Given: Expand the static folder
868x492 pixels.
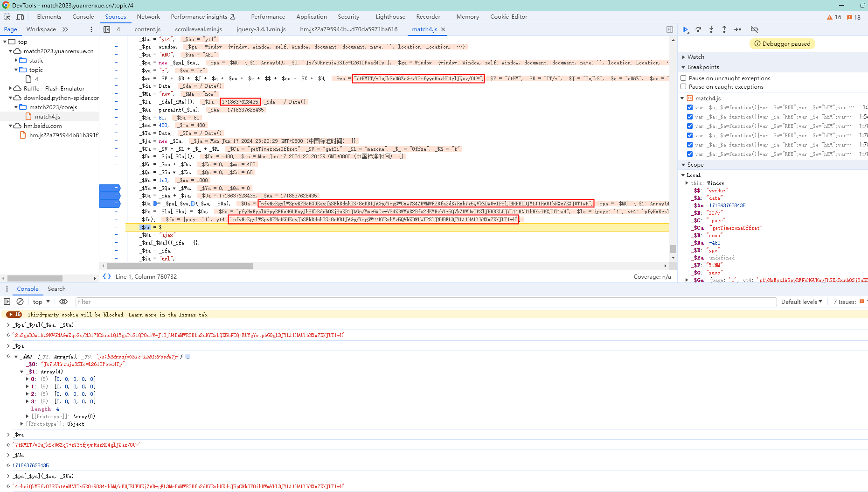Looking at the screenshot, I should coord(16,60).
